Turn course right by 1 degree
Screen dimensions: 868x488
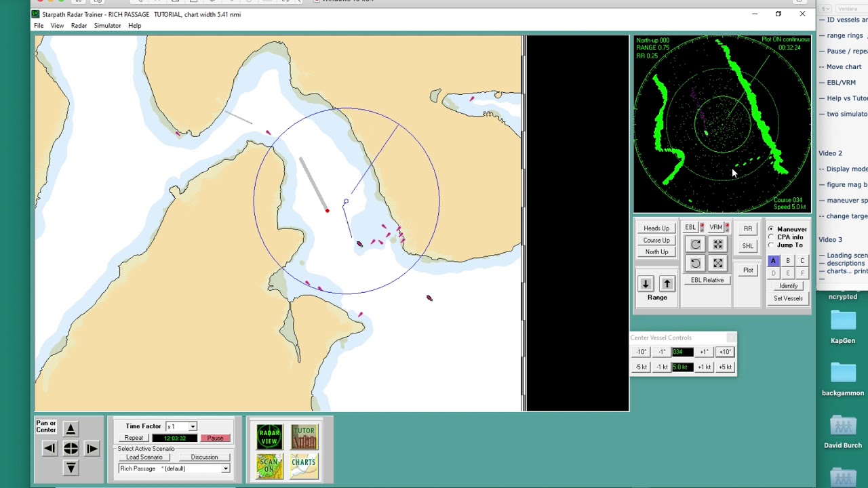[x=704, y=352]
